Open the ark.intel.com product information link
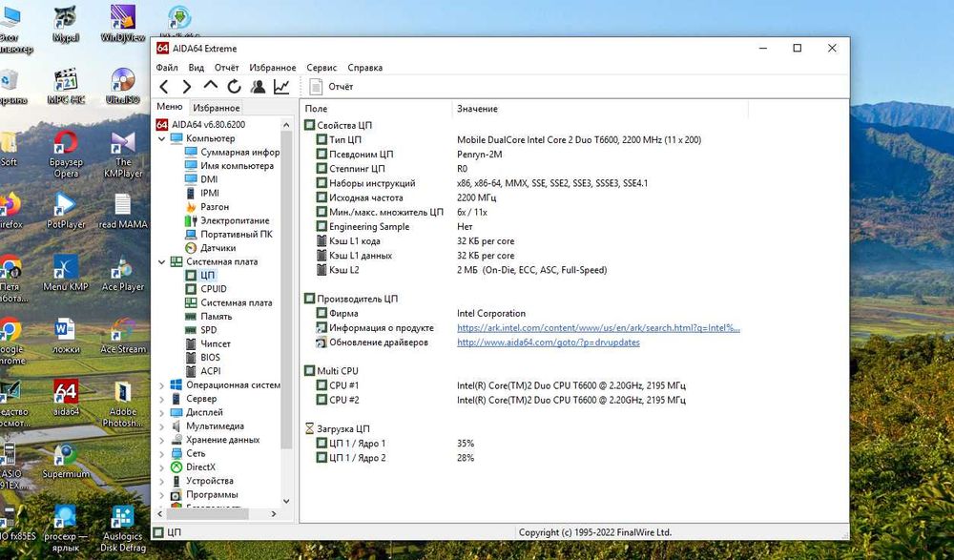 [x=598, y=328]
